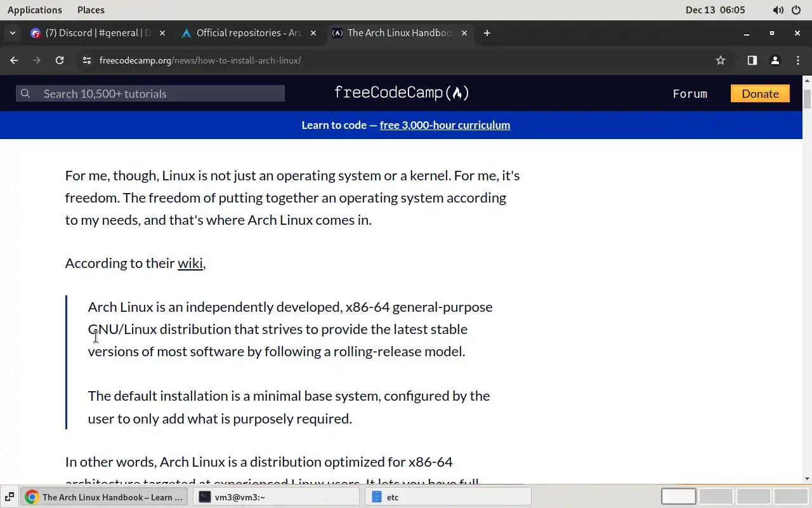Click the vertical scrollbar thumb
This screenshot has height=508, width=812.
[x=807, y=100]
